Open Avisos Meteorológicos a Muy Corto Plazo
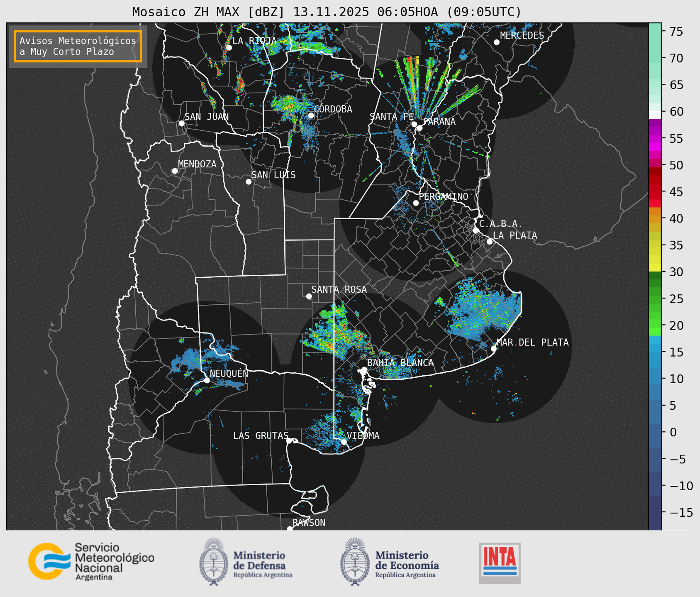700x597 pixels. [x=78, y=46]
